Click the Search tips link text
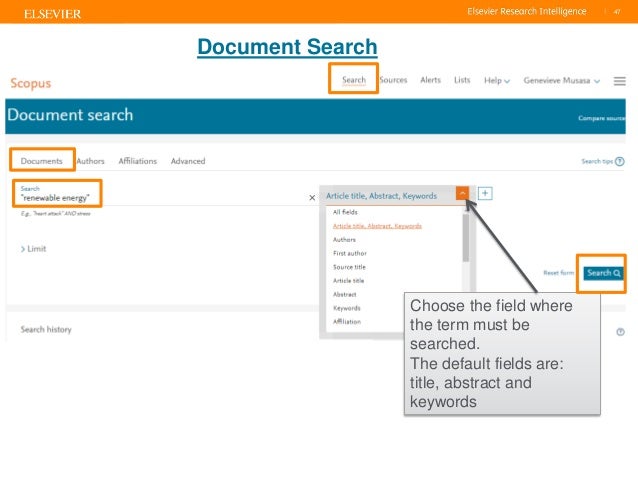The width and height of the screenshot is (638, 479). click(x=597, y=162)
